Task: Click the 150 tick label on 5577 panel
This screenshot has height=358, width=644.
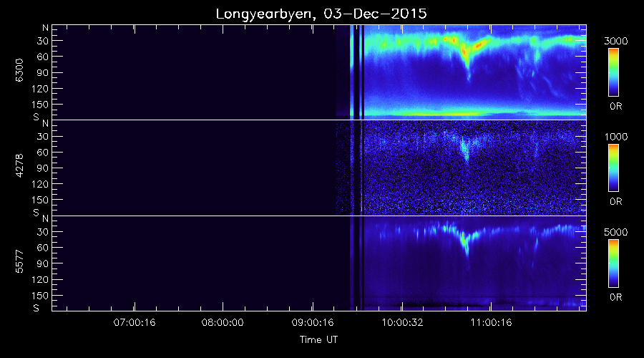Action: [40, 296]
